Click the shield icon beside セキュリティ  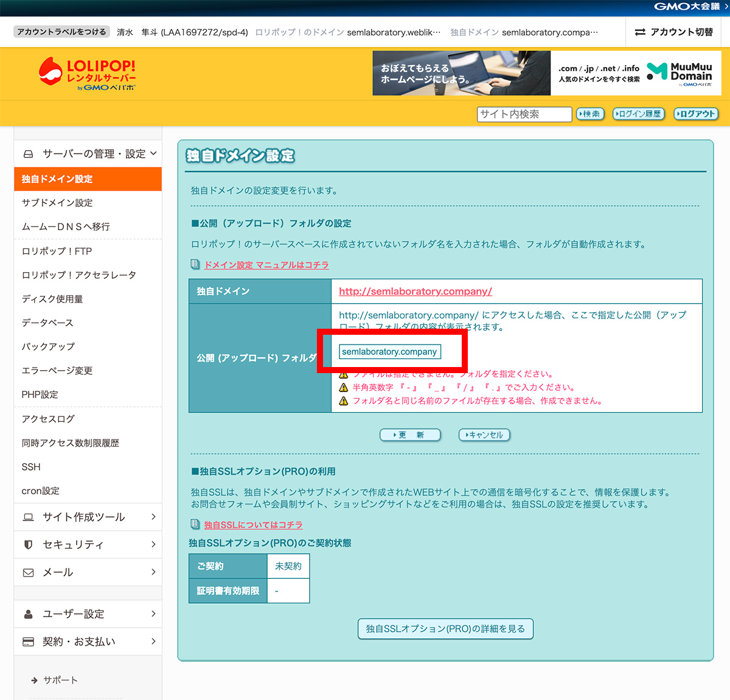pyautogui.click(x=28, y=545)
